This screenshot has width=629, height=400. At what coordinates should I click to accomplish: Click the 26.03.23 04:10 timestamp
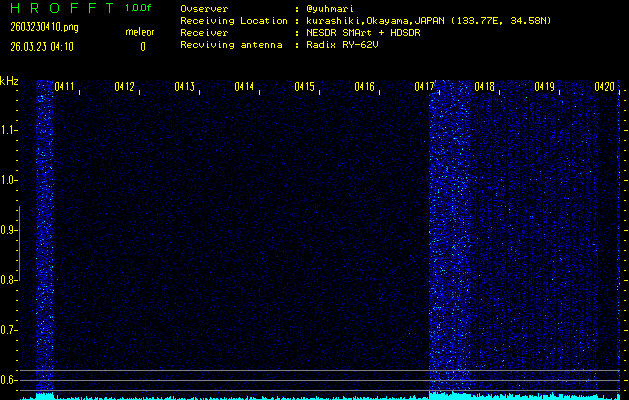(x=44, y=46)
